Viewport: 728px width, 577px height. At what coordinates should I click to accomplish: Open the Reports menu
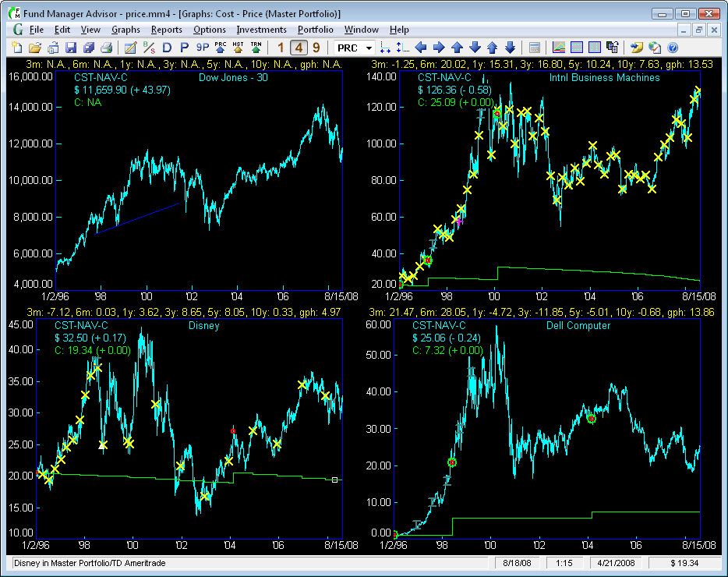(167, 30)
